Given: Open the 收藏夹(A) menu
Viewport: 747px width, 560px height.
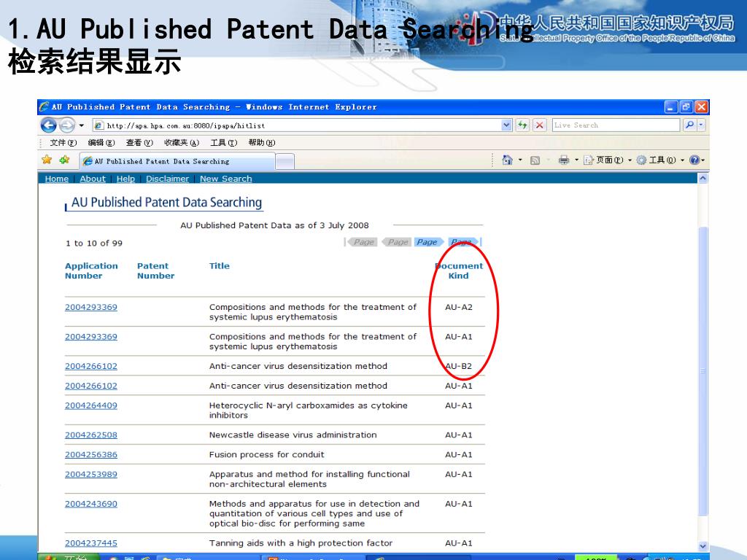Looking at the screenshot, I should pyautogui.click(x=181, y=142).
